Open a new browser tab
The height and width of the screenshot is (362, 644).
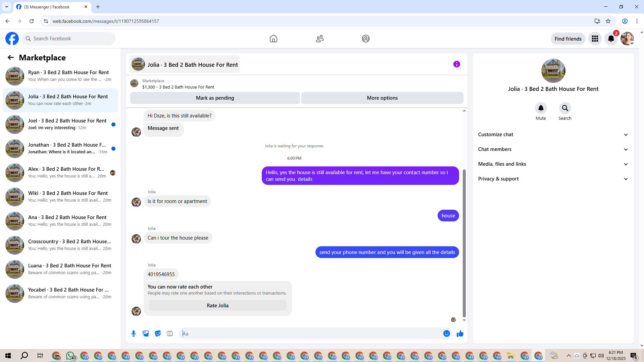[98, 7]
